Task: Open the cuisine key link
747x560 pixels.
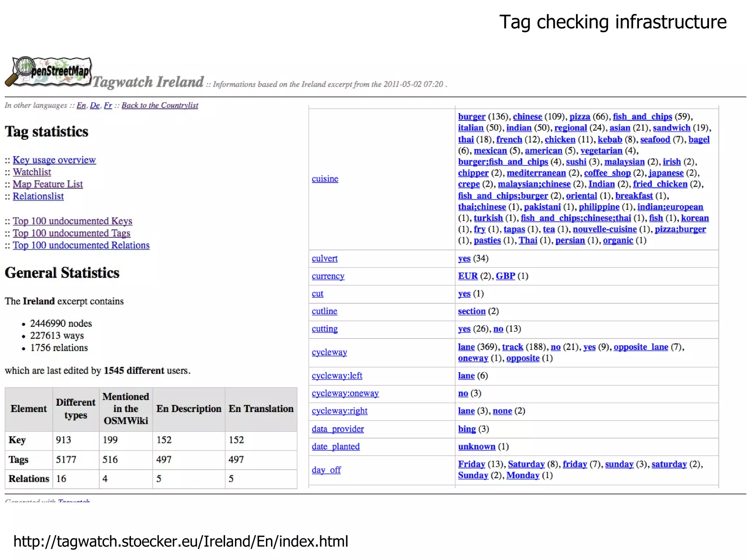Action: tap(325, 179)
